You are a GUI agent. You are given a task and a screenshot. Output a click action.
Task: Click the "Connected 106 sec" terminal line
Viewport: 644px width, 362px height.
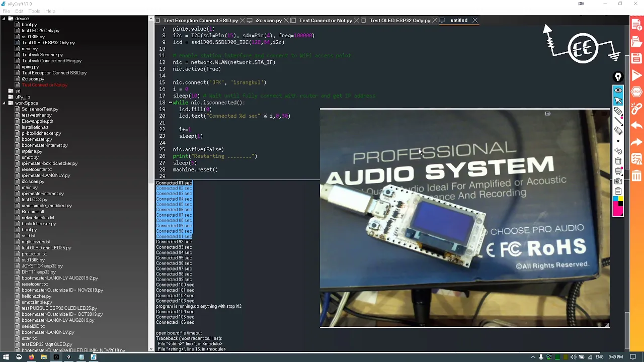(175, 322)
